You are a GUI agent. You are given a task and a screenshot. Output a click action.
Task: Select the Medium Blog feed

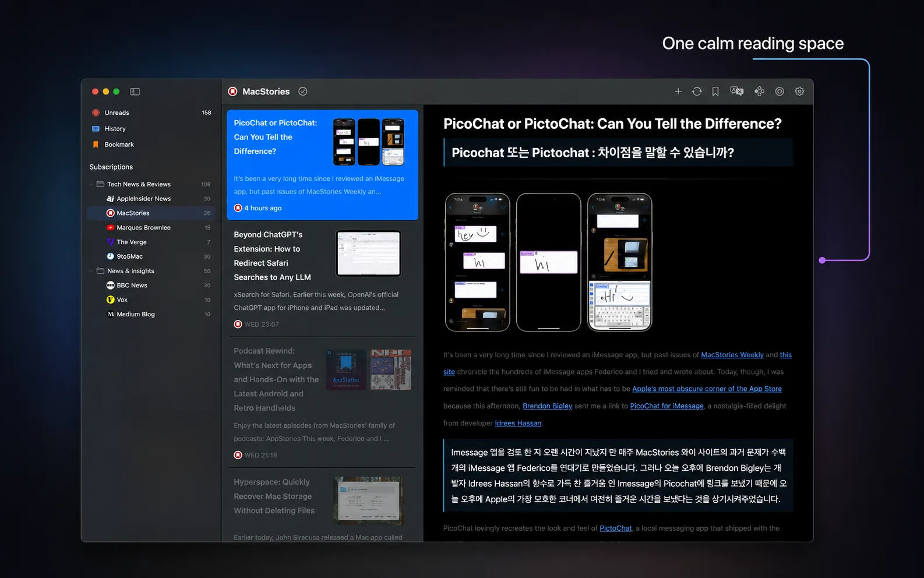click(151, 314)
